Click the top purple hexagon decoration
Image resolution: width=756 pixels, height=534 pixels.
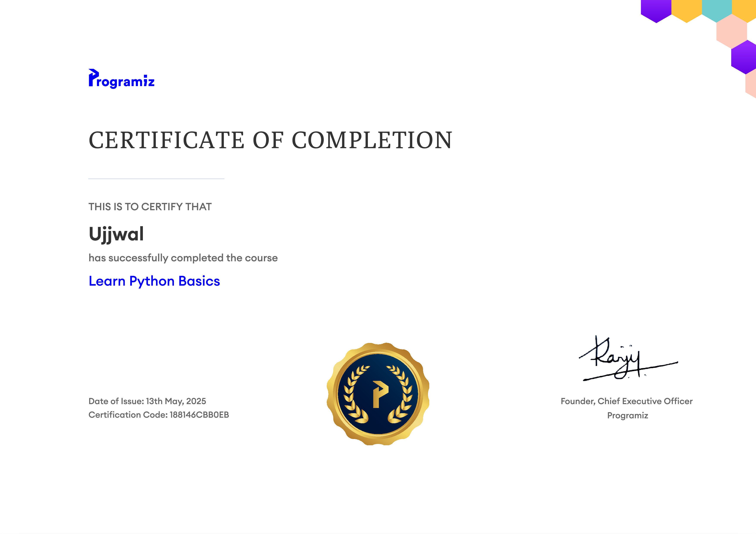click(656, 10)
